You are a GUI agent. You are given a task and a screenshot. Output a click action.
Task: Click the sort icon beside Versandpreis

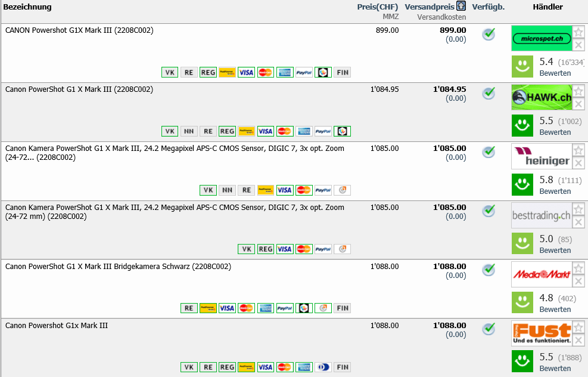pyautogui.click(x=461, y=7)
